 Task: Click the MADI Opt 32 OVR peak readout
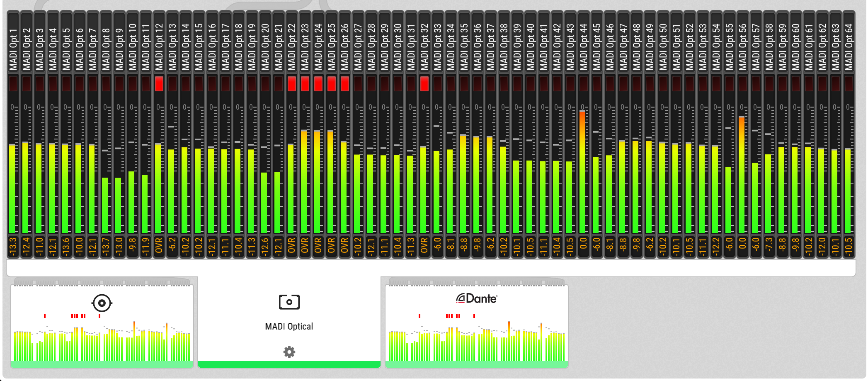click(x=424, y=247)
